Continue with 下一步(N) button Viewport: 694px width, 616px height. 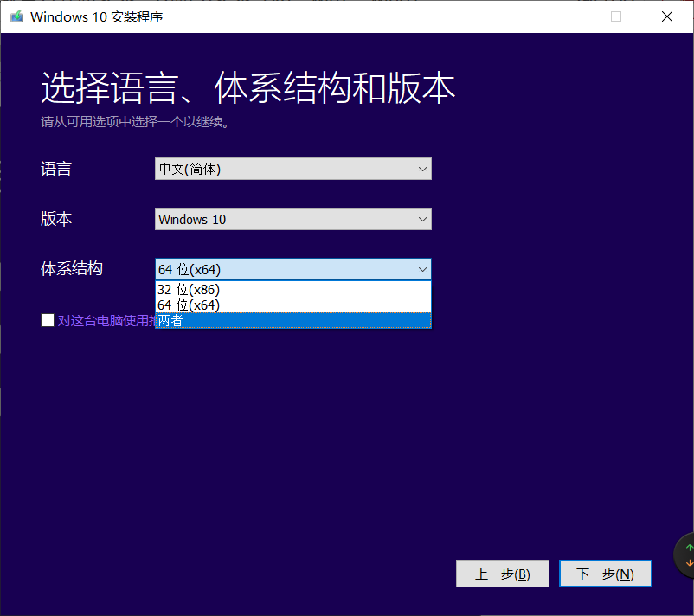pos(606,574)
